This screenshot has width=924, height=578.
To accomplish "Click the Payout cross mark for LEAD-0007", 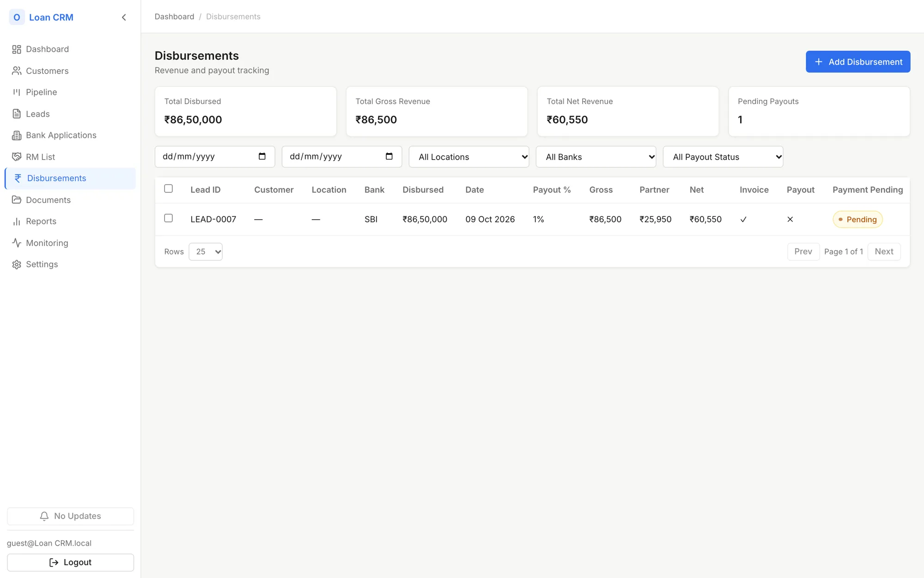I will pos(790,219).
